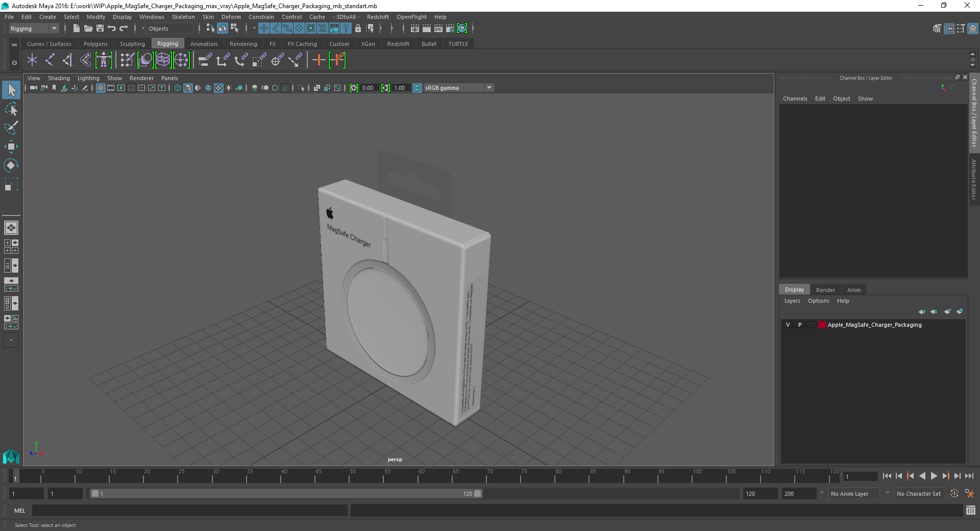980x531 pixels.
Task: Go to start of playback range
Action: [x=887, y=476]
